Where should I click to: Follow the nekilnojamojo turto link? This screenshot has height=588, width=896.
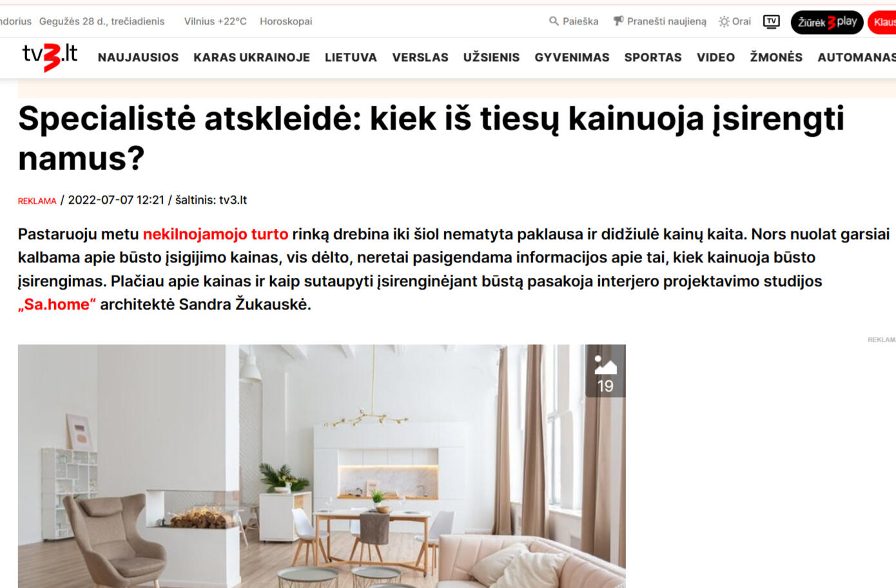pyautogui.click(x=215, y=234)
